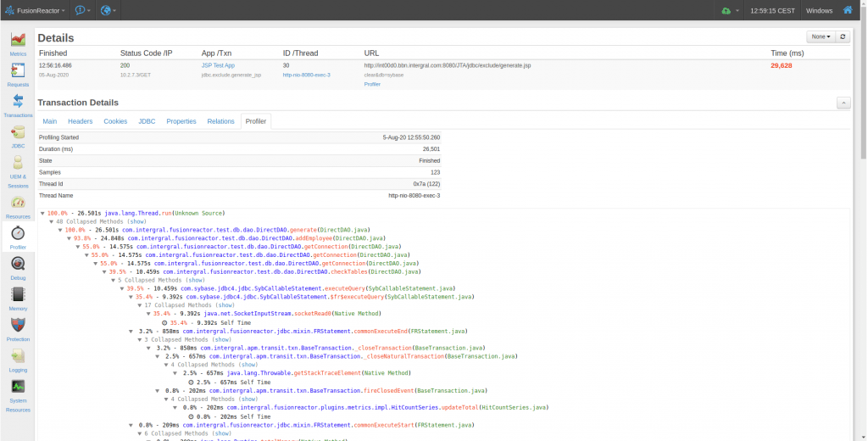Switch to the Properties tab
The width and height of the screenshot is (868, 441).
181,121
